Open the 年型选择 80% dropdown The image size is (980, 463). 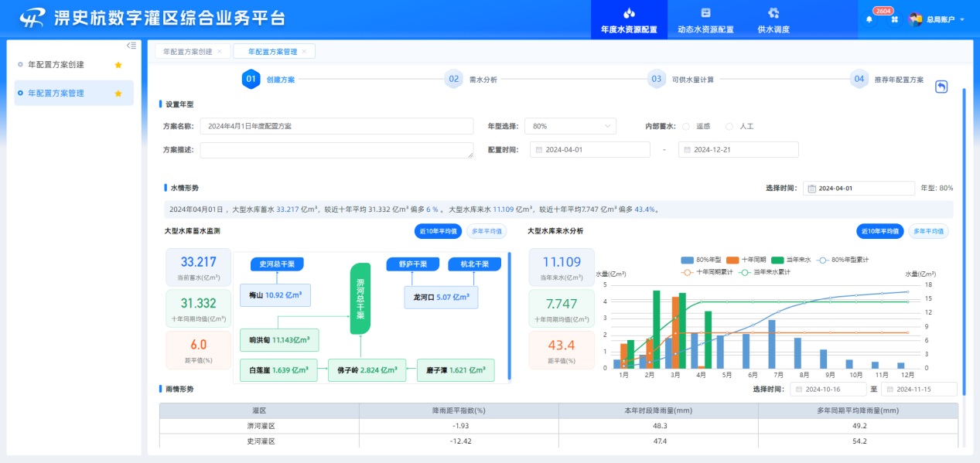(570, 126)
